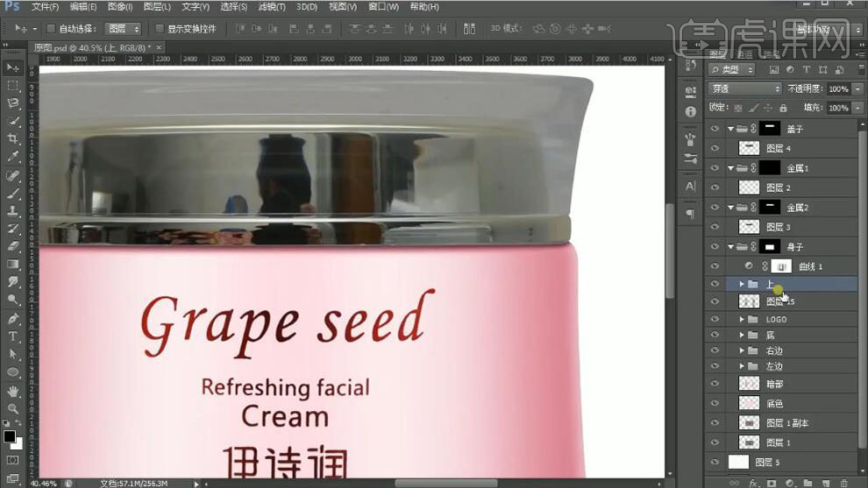Image resolution: width=868 pixels, height=488 pixels.
Task: Collapse the 盖子 group
Action: pyautogui.click(x=730, y=129)
